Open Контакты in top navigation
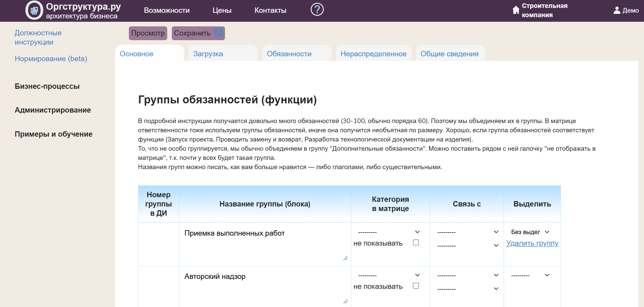 270,10
